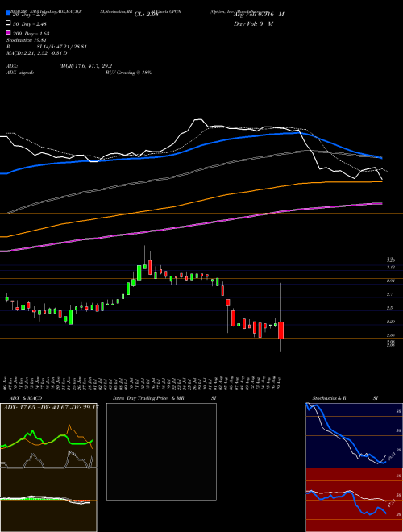Click the 'SI 14/3: 47.21 / 28.81' value

tap(62, 47)
